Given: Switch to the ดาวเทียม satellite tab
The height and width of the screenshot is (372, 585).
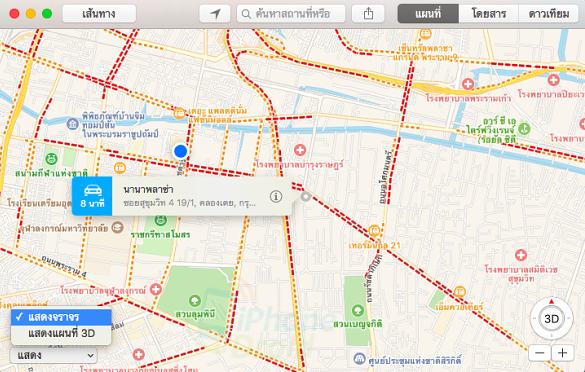Looking at the screenshot, I should tap(549, 14).
